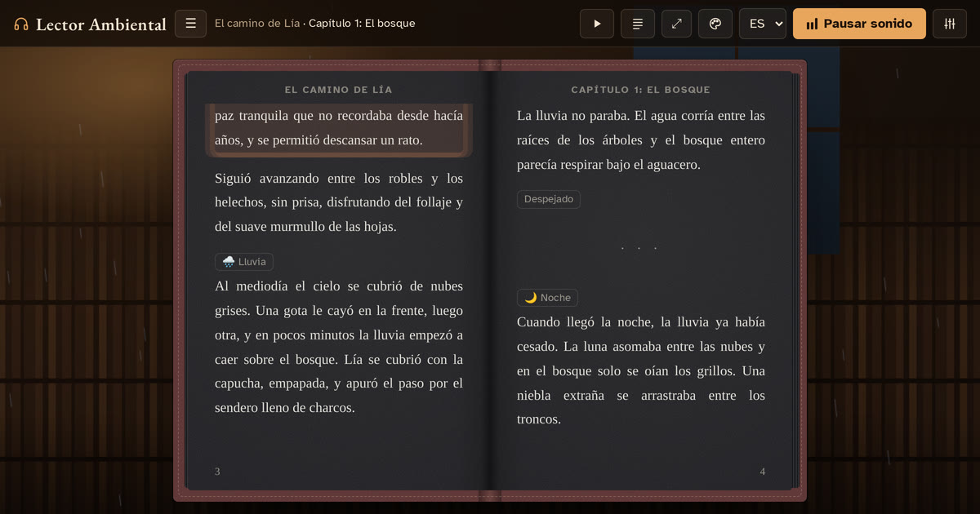Click the three-dot section separator
980x514 pixels.
[639, 247]
